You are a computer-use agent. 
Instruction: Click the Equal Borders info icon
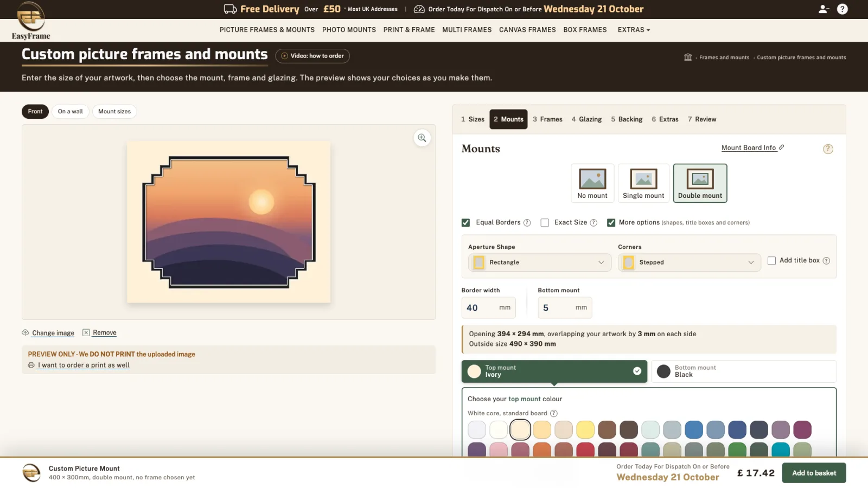click(x=527, y=223)
